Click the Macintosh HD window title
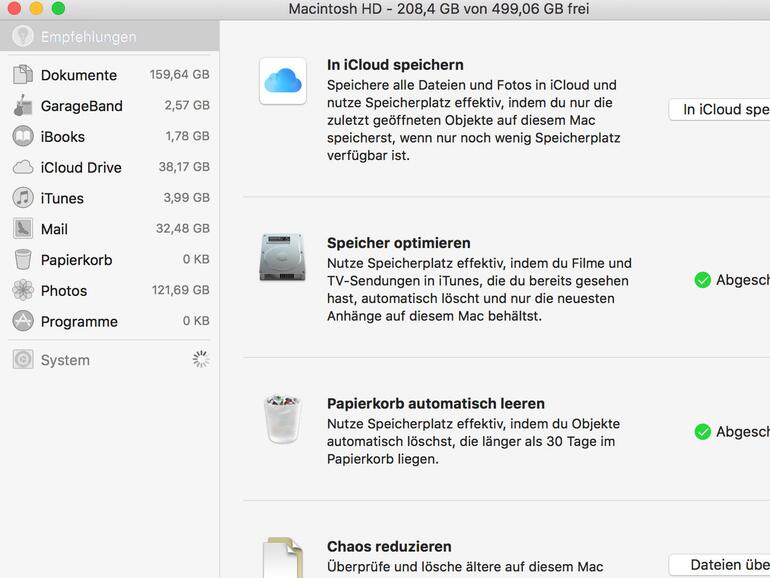 (x=439, y=9)
